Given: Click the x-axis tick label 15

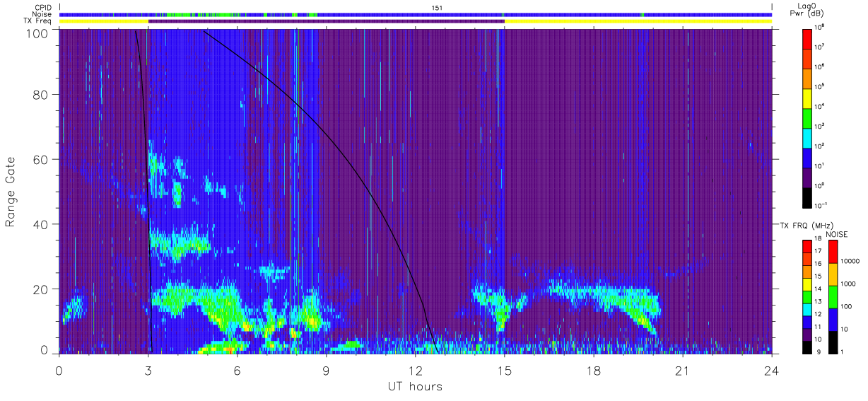Looking at the screenshot, I should point(504,370).
